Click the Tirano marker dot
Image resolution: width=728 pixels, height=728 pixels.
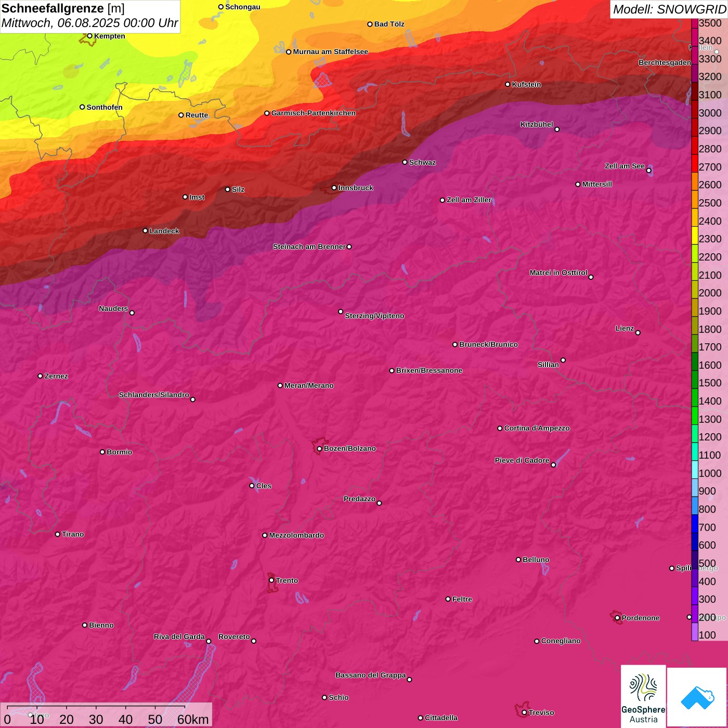pos(58,535)
